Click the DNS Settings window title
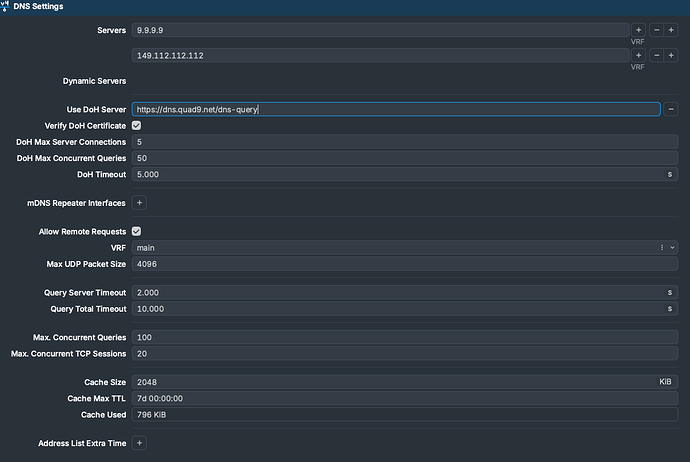Screen dimensions: 690x462 [x=38, y=6]
